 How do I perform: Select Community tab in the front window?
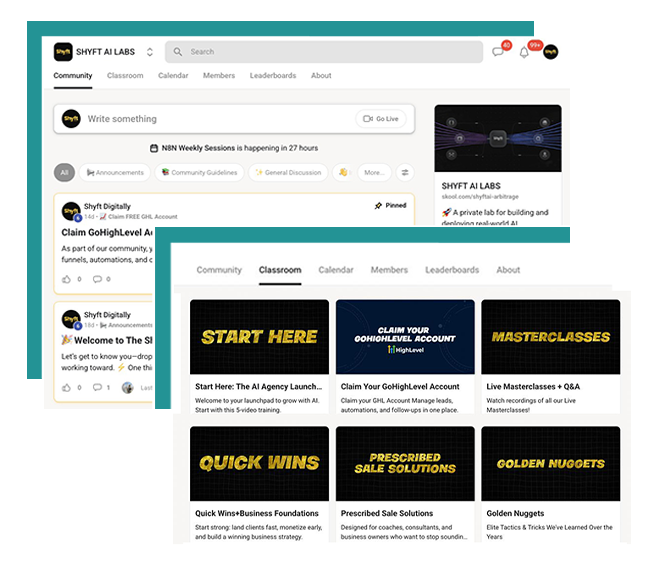coord(219,270)
